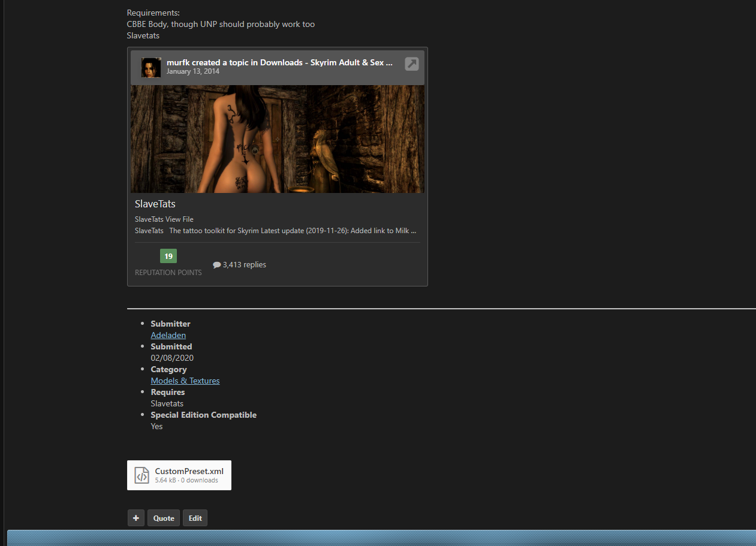Click the Submitter label
The image size is (756, 546).
(x=171, y=324)
